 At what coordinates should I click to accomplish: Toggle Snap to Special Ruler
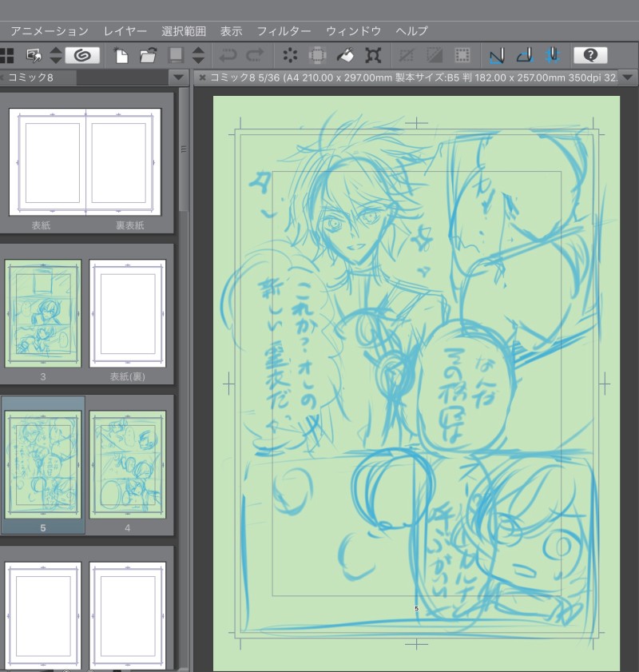pos(525,55)
